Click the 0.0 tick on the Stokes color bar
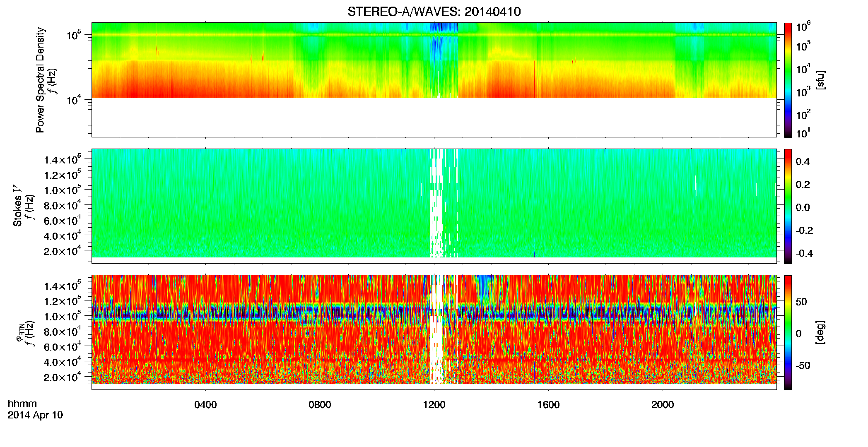This screenshot has width=868, height=447. [803, 208]
